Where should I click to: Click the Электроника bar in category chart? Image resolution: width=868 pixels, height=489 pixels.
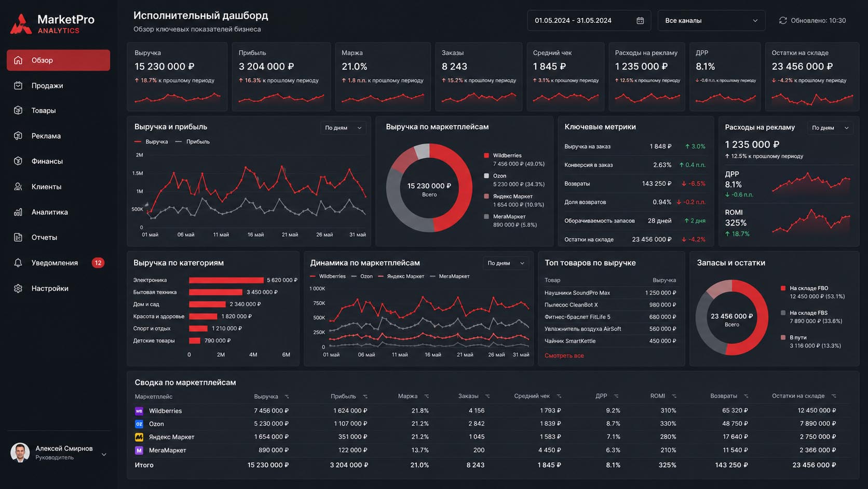[x=226, y=280]
